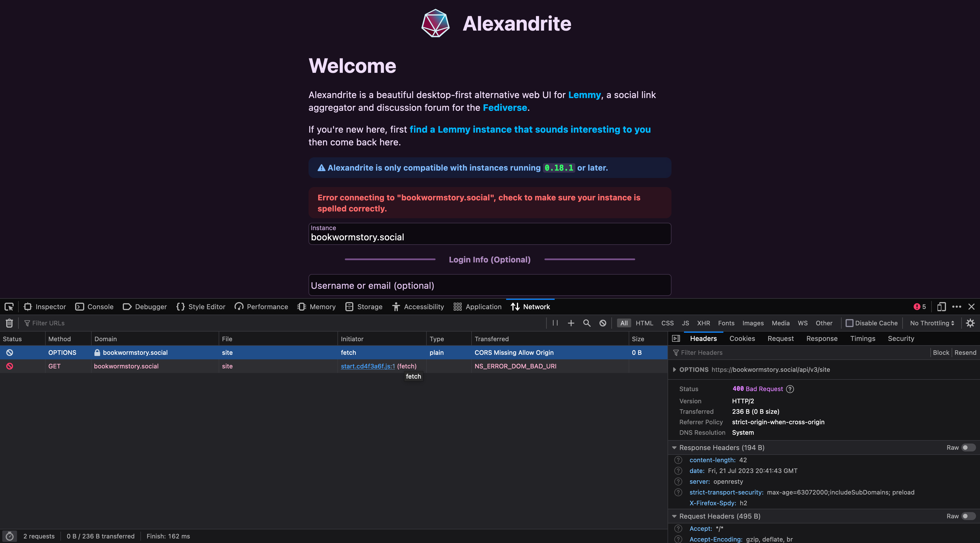Clear network log with trash icon
980x543 pixels.
9,323
